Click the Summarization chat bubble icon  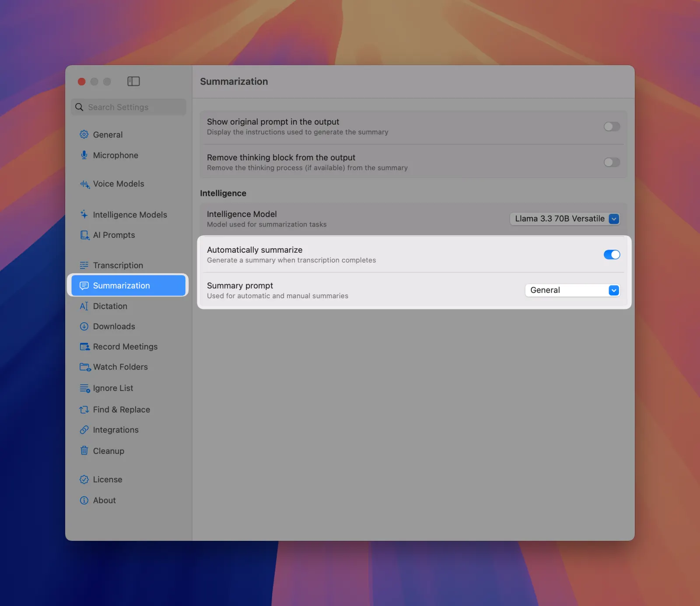[x=84, y=286]
